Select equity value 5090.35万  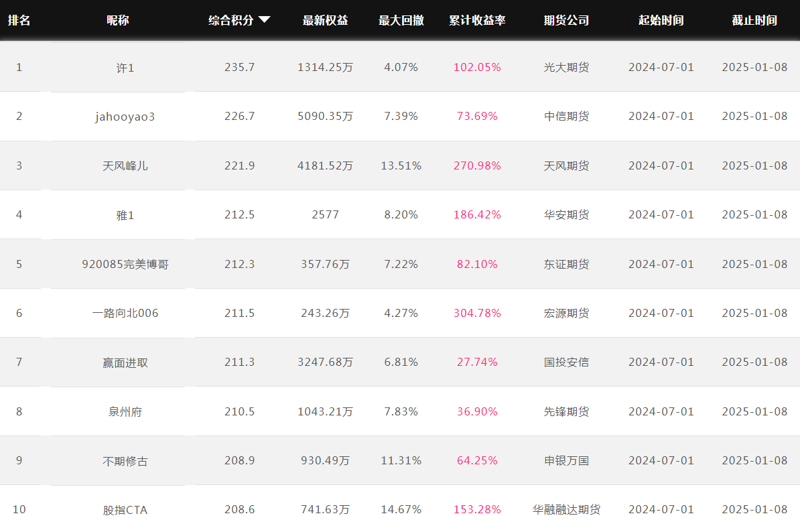pos(326,117)
